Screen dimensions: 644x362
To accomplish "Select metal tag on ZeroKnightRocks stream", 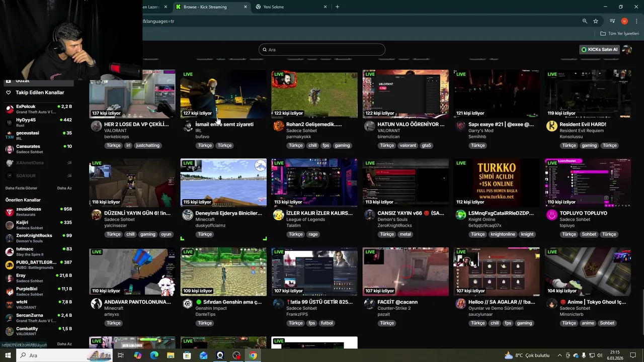I will pos(406,234).
